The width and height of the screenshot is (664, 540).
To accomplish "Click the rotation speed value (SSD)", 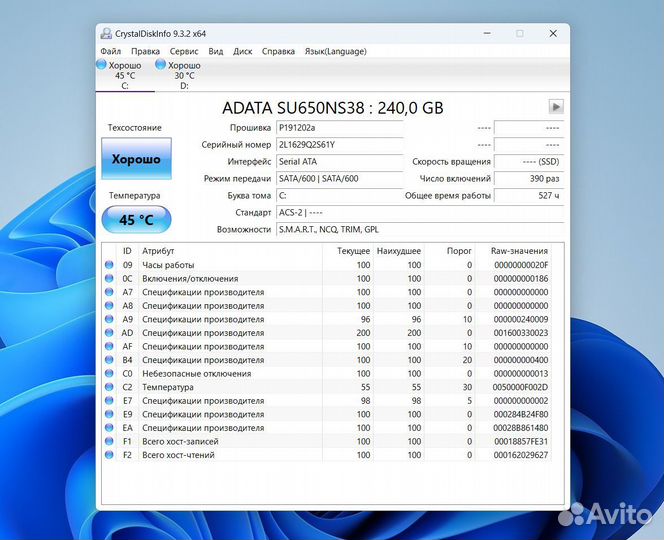I will tap(529, 162).
